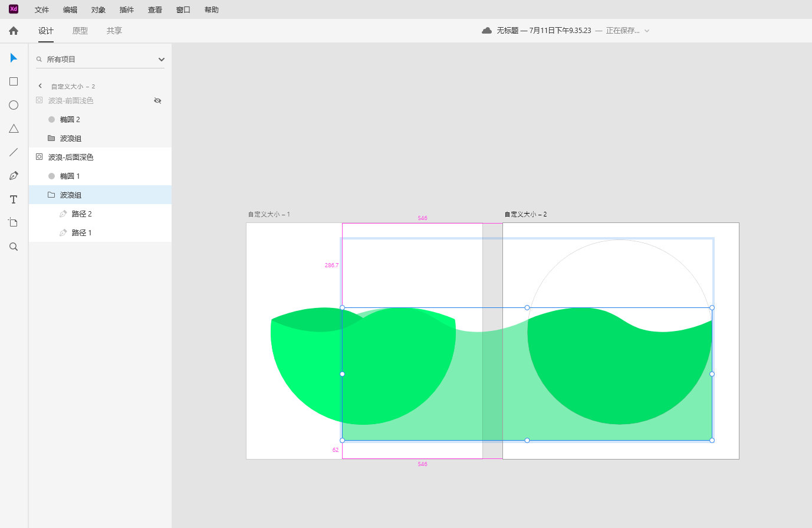Viewport: 812px width, 528px height.
Task: Select the Text tool
Action: point(14,199)
